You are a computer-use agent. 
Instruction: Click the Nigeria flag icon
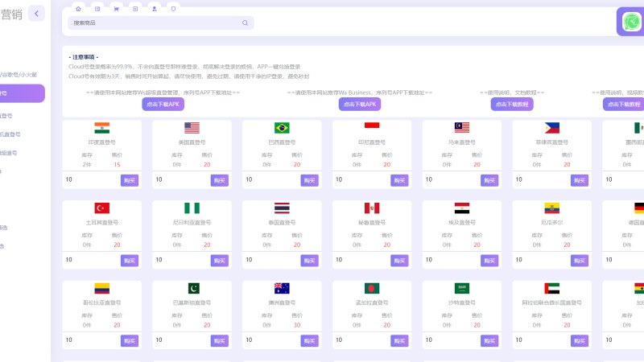(192, 208)
